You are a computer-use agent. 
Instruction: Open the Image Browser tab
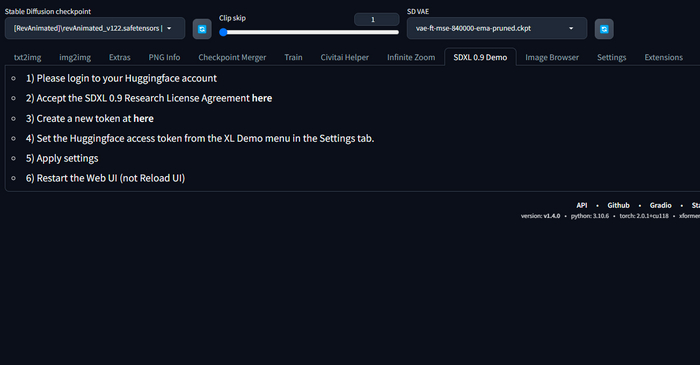click(x=552, y=58)
